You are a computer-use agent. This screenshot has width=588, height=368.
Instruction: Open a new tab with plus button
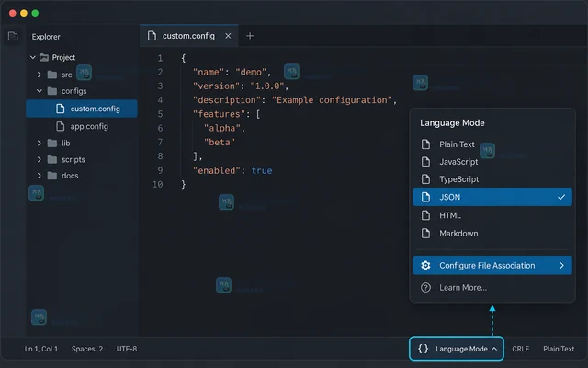click(x=250, y=36)
